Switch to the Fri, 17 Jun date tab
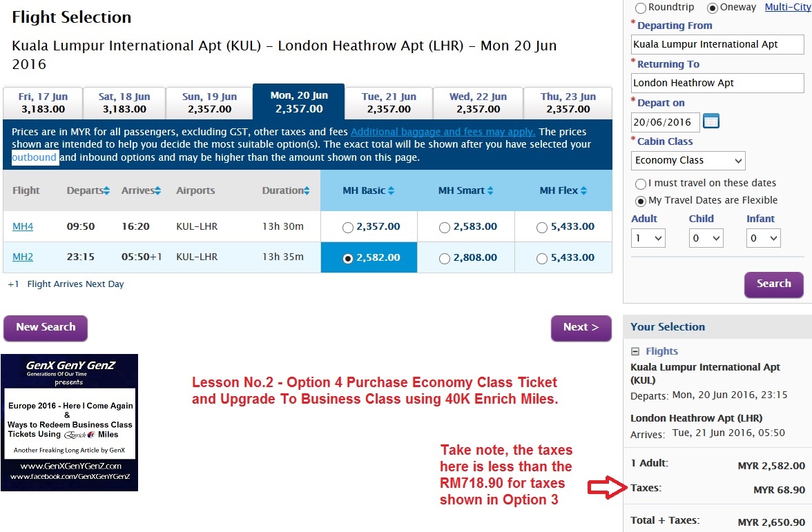 tap(43, 103)
